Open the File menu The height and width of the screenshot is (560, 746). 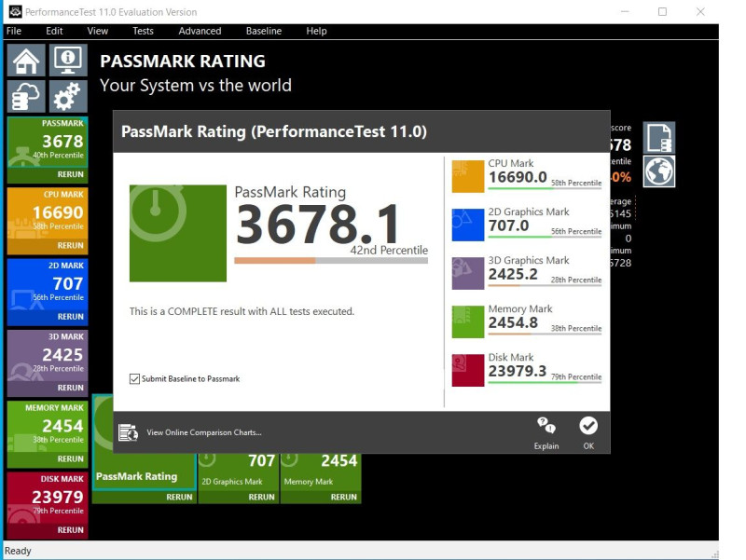[14, 31]
